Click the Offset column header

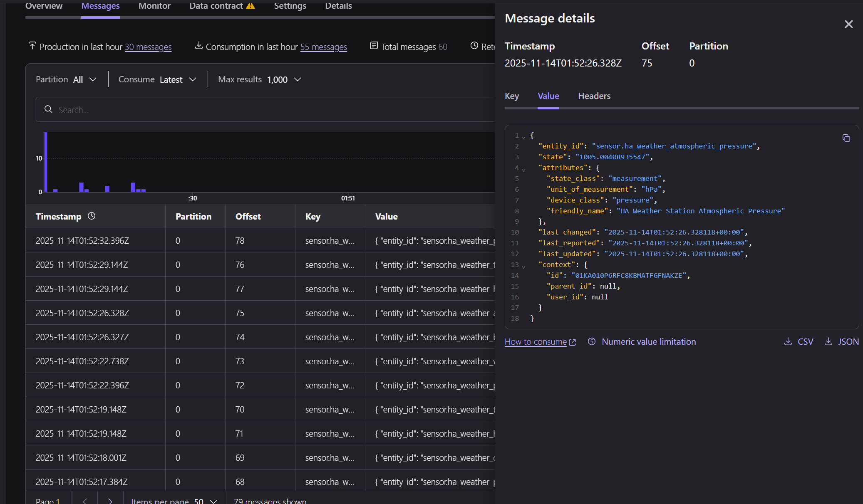click(248, 216)
